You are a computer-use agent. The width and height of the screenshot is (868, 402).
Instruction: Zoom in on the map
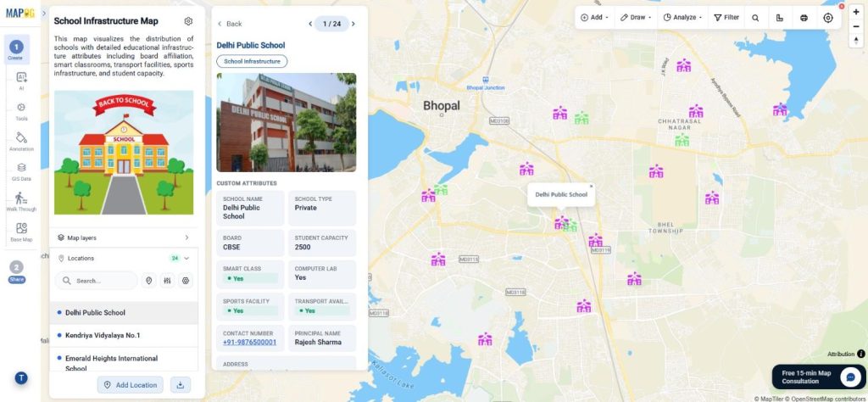pos(856,12)
